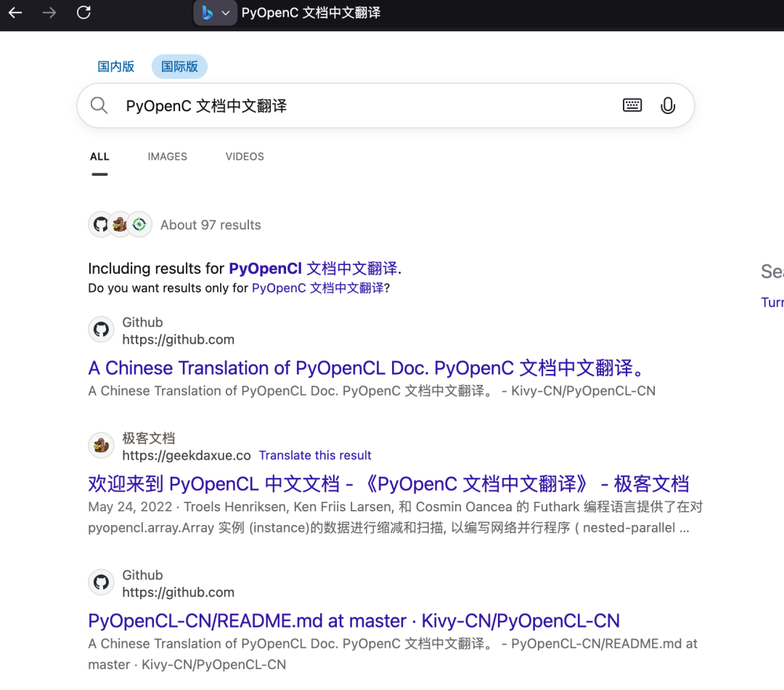Open 欢迎来到 PyOpenCL 中文文档 result title
Viewport: 784px width, 690px height.
[x=388, y=484]
